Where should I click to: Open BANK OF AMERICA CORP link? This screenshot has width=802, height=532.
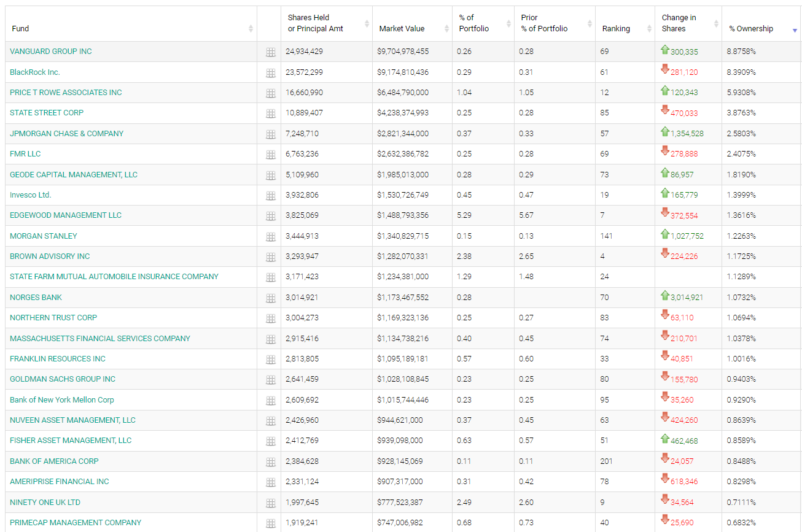point(54,461)
